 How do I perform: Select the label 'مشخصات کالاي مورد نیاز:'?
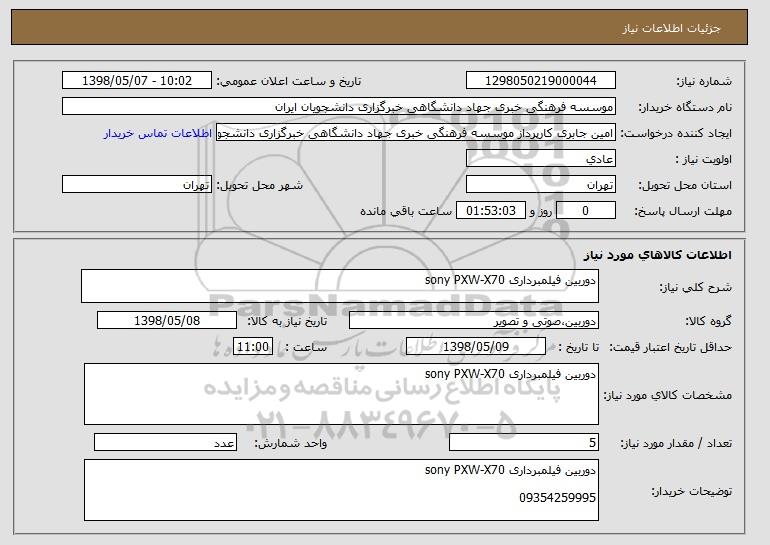667,395
